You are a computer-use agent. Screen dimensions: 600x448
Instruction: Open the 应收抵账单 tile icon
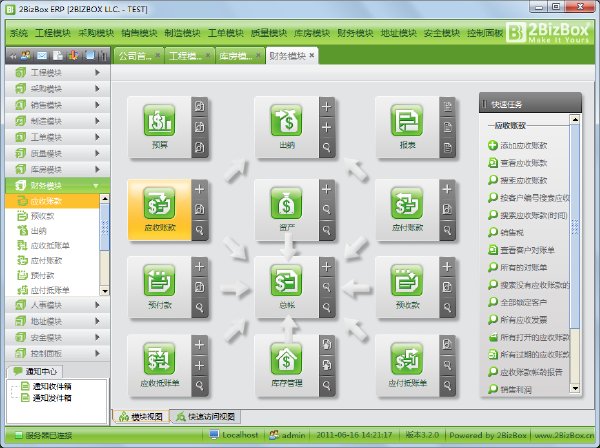pos(159,359)
